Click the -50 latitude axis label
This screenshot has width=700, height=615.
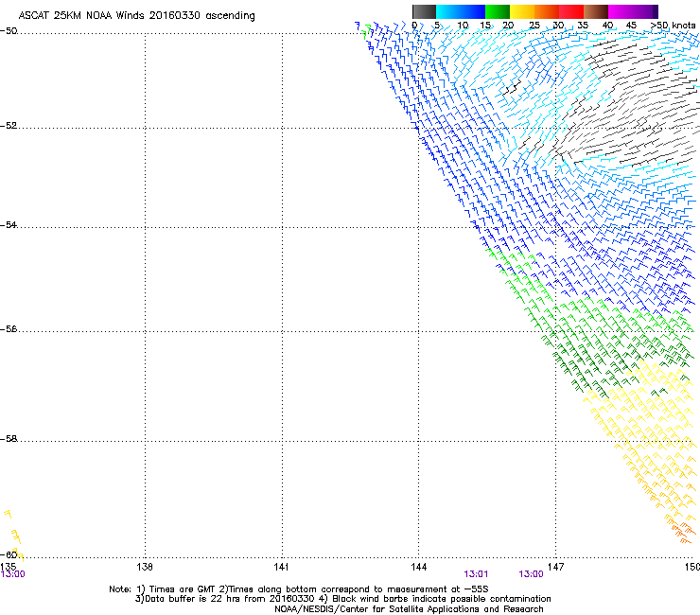(x=9, y=31)
